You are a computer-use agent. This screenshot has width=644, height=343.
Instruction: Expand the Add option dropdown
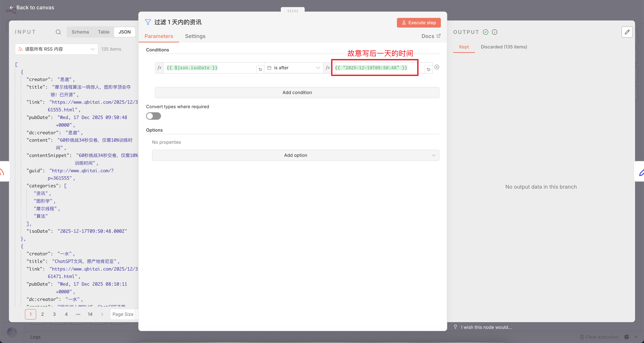(x=296, y=155)
